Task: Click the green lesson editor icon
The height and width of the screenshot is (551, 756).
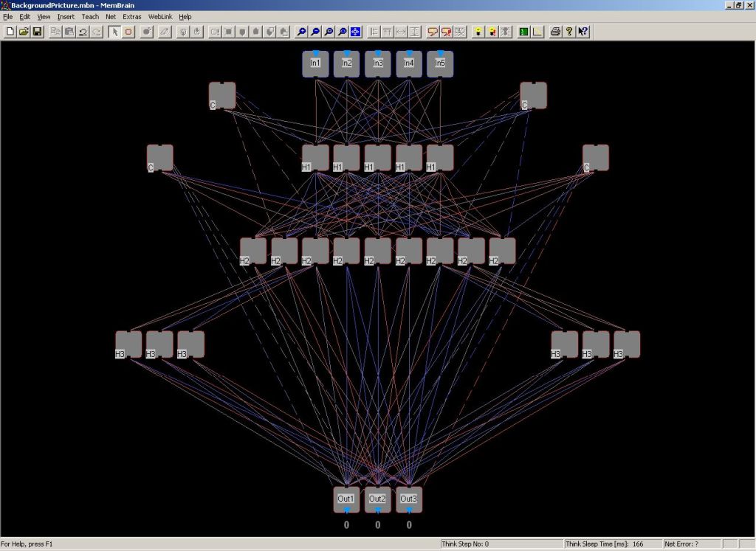Action: click(523, 32)
